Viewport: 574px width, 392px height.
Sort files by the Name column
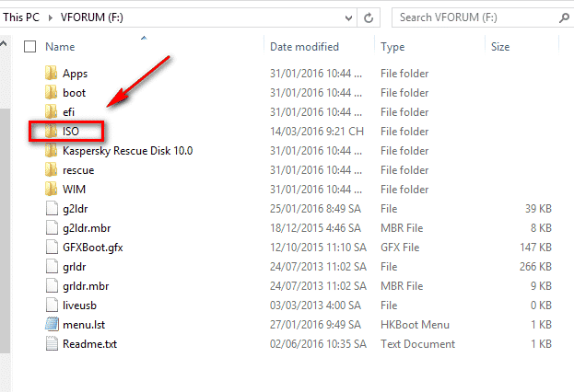(x=60, y=47)
